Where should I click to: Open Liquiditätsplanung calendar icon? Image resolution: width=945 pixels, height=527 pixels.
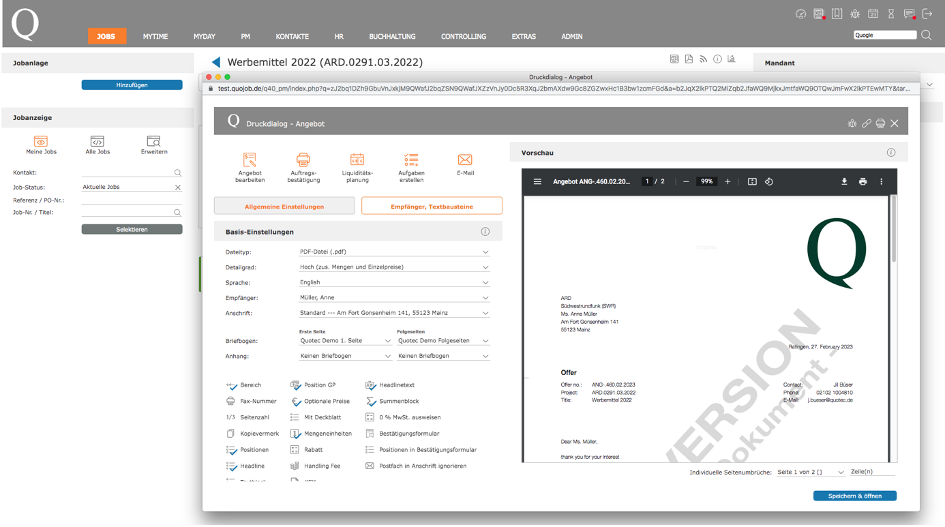(x=357, y=160)
